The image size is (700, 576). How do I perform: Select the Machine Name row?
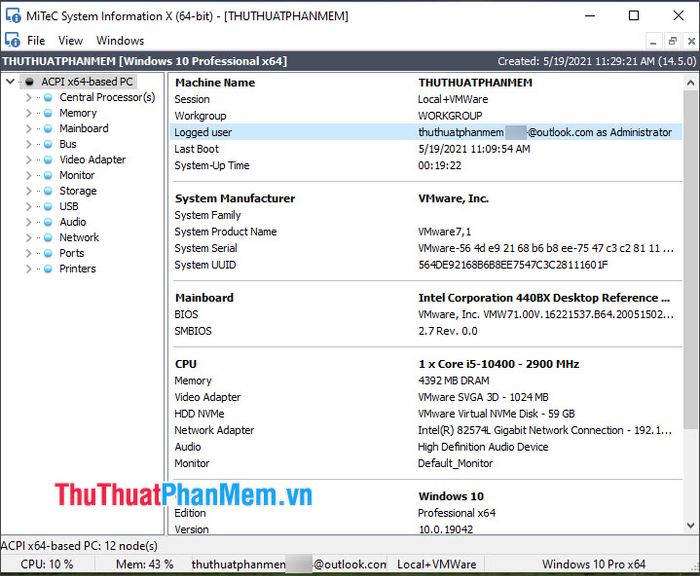point(426,83)
